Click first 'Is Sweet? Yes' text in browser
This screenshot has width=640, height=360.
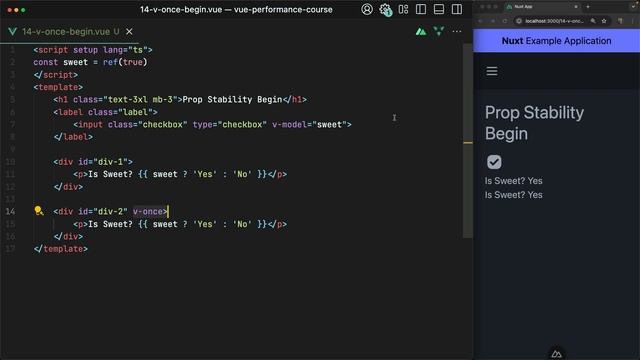click(513, 181)
